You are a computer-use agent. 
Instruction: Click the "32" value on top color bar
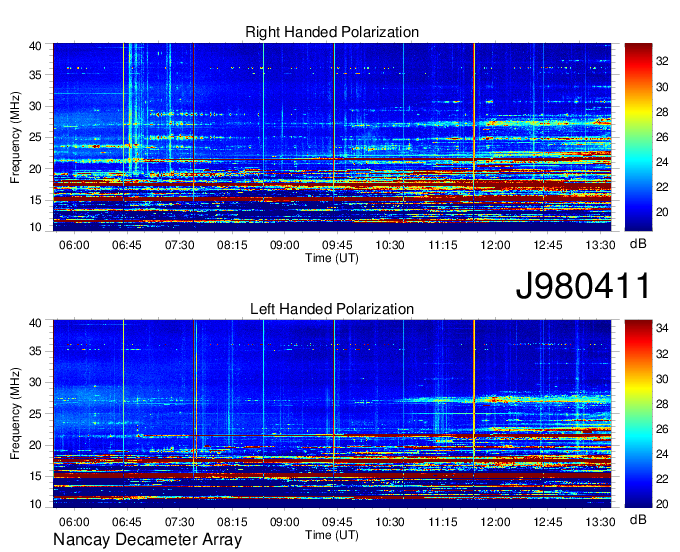pyautogui.click(x=662, y=62)
